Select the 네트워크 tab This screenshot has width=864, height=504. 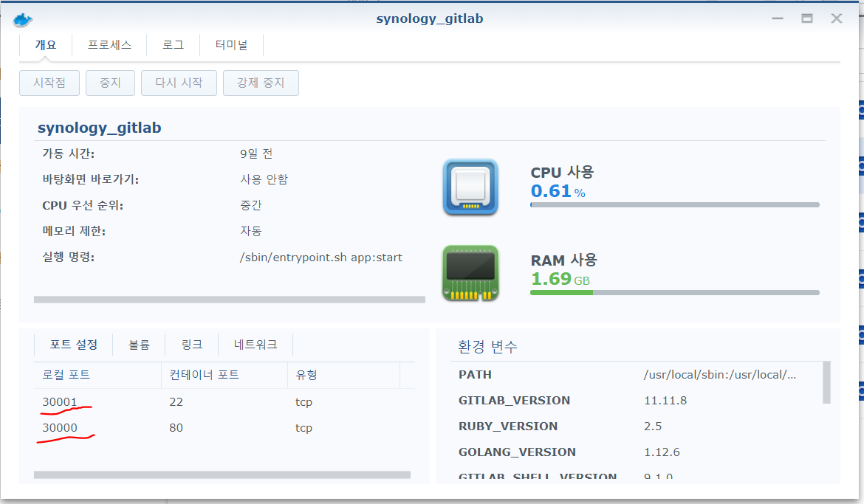click(255, 345)
